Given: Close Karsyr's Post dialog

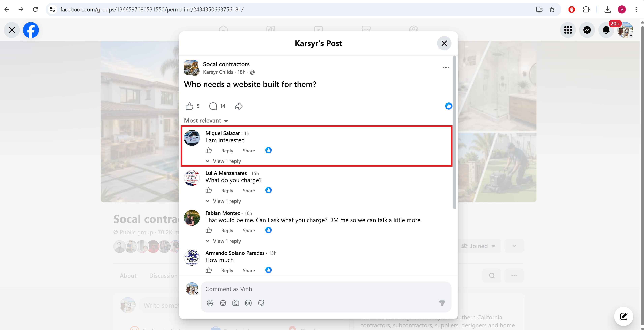Looking at the screenshot, I should [444, 43].
